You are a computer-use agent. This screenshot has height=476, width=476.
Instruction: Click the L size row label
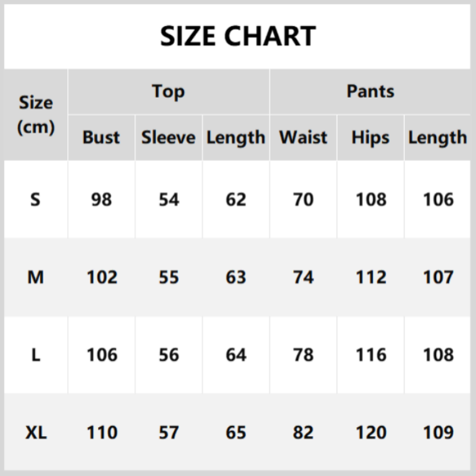pyautogui.click(x=36, y=355)
